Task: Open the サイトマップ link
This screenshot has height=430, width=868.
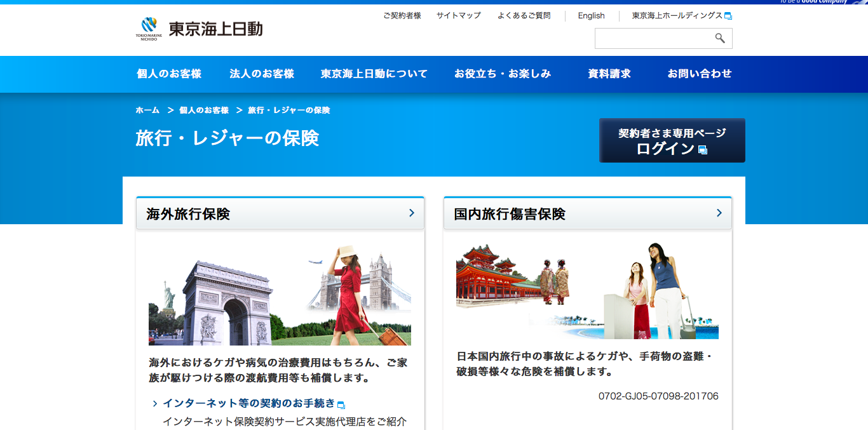Action: tap(459, 16)
